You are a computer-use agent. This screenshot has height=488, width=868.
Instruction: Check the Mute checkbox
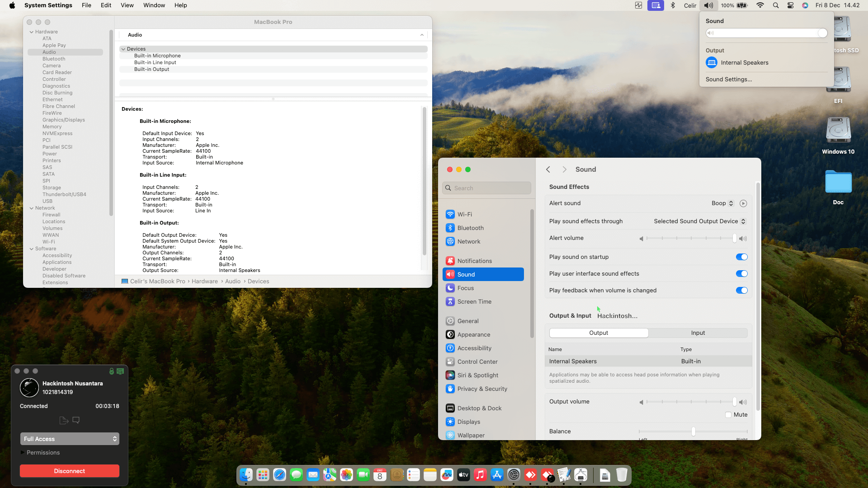[x=728, y=415]
